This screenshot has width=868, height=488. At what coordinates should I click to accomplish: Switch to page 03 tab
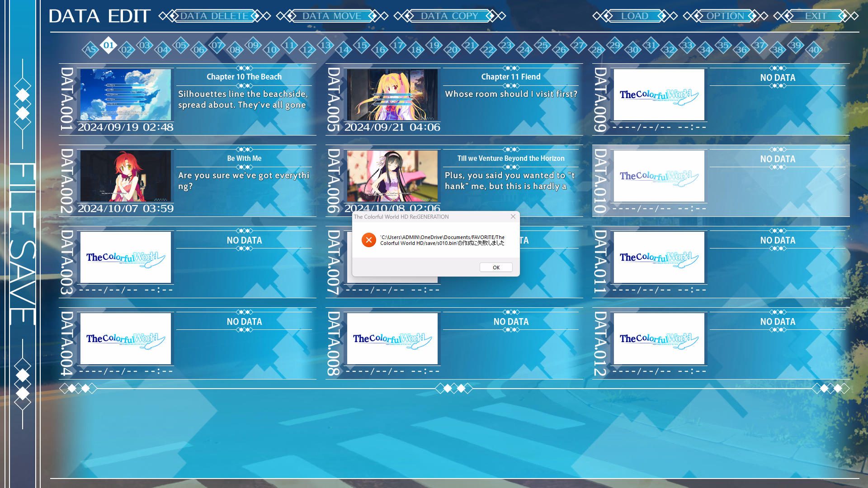[x=145, y=45]
